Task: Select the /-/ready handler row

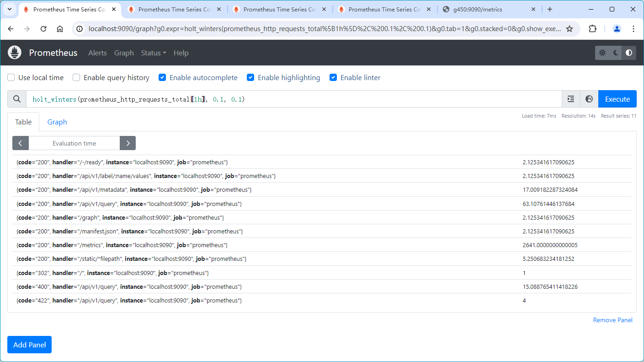Action: (322, 162)
